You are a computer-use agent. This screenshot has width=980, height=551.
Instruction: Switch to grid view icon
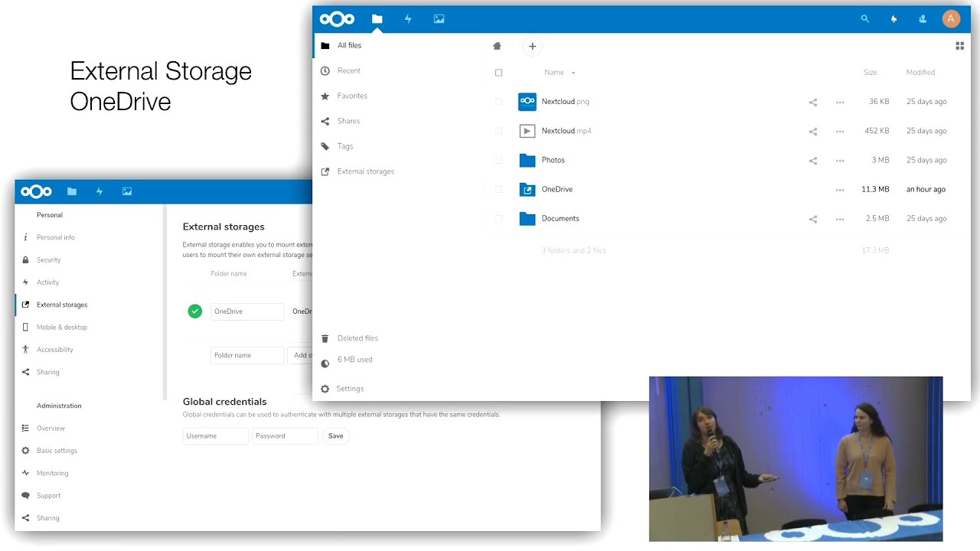click(x=959, y=46)
